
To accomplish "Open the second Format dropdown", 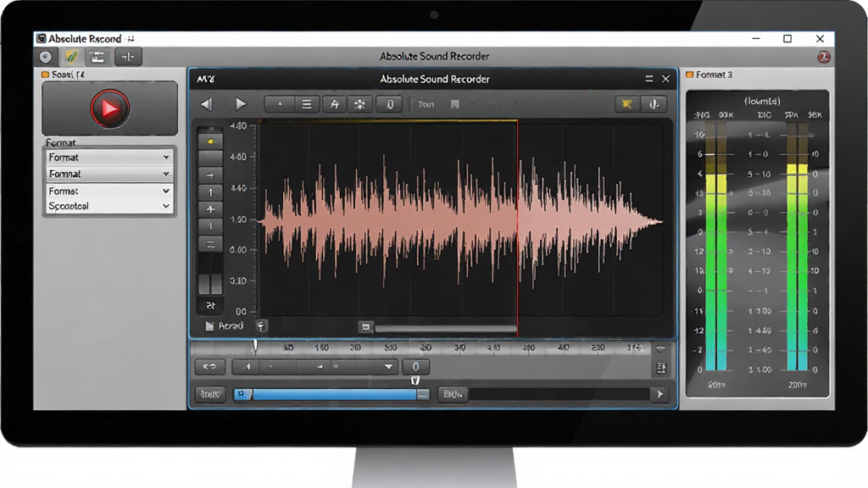I will pos(109,174).
